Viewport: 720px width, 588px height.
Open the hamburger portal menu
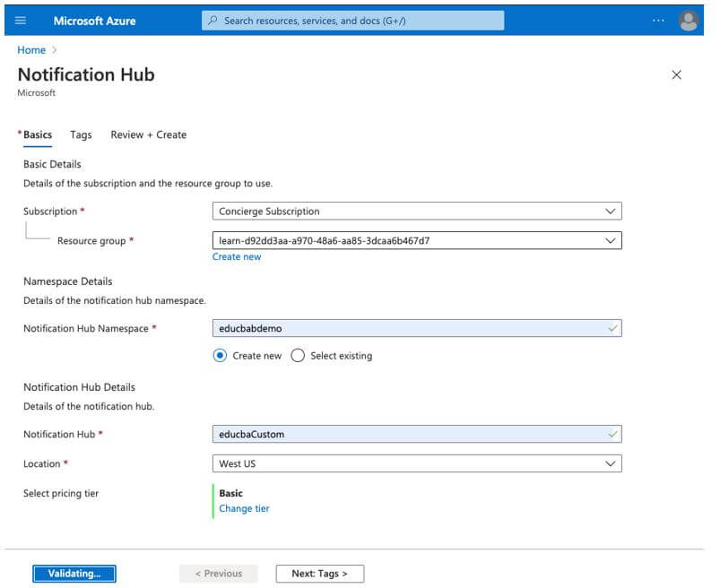[22, 20]
